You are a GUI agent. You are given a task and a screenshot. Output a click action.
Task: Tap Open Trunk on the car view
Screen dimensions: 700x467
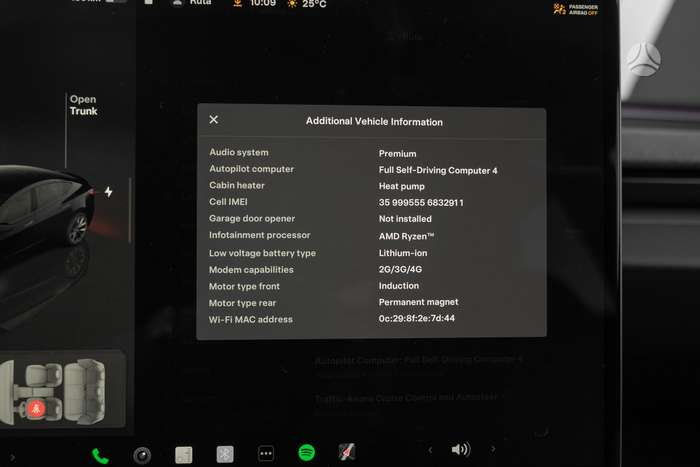pos(83,105)
